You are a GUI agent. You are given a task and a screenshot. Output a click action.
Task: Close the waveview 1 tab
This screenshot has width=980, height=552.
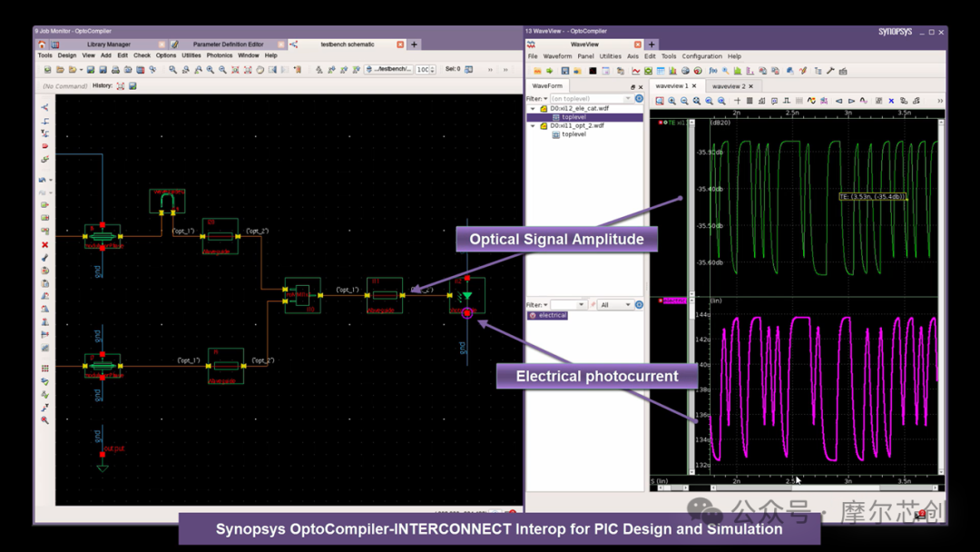coord(694,86)
